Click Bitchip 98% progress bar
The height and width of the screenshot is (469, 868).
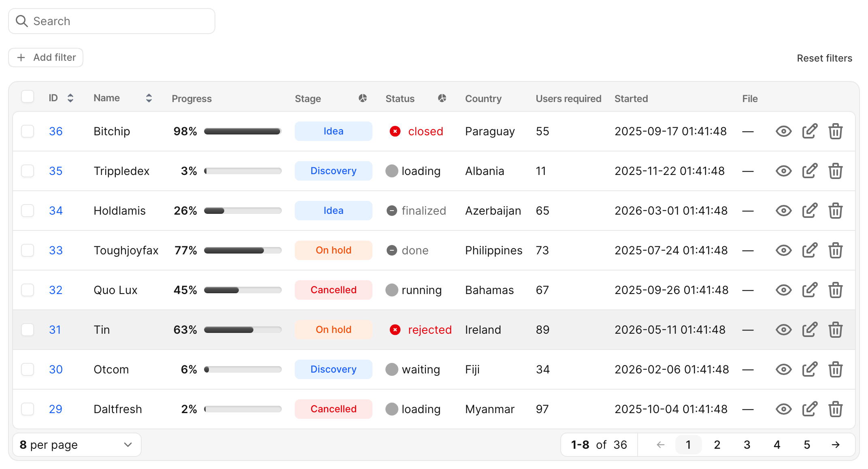pos(243,131)
